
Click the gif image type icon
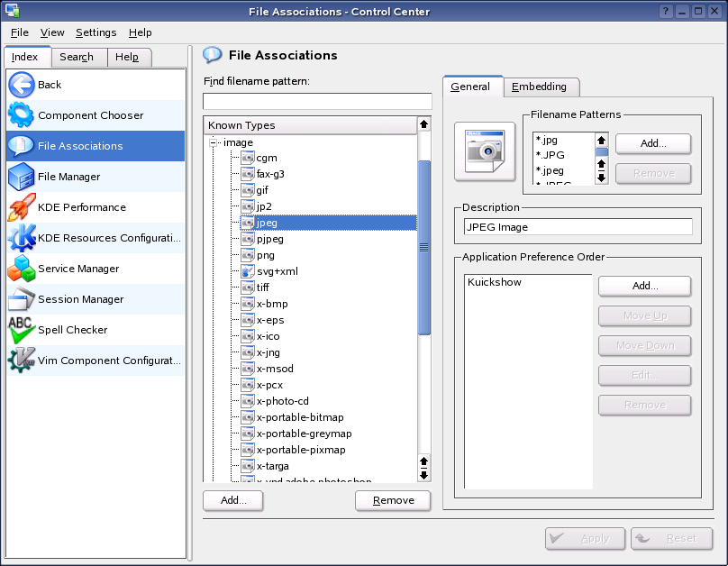pyautogui.click(x=248, y=190)
